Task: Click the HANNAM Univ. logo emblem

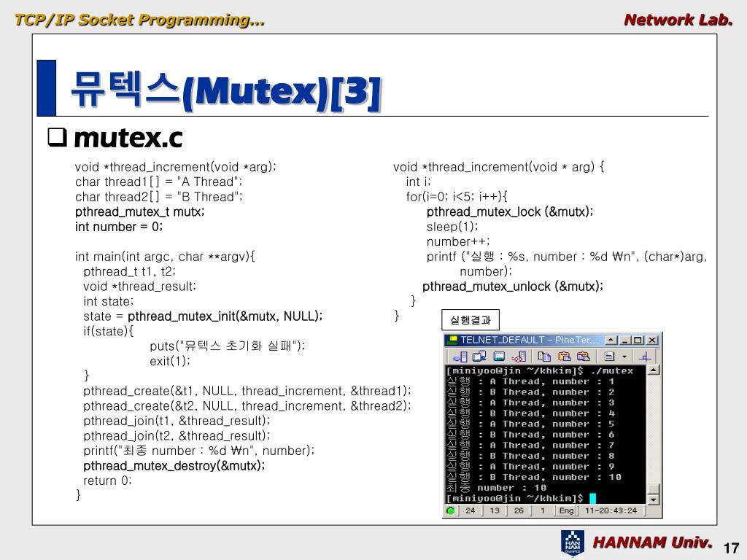Action: [572, 542]
